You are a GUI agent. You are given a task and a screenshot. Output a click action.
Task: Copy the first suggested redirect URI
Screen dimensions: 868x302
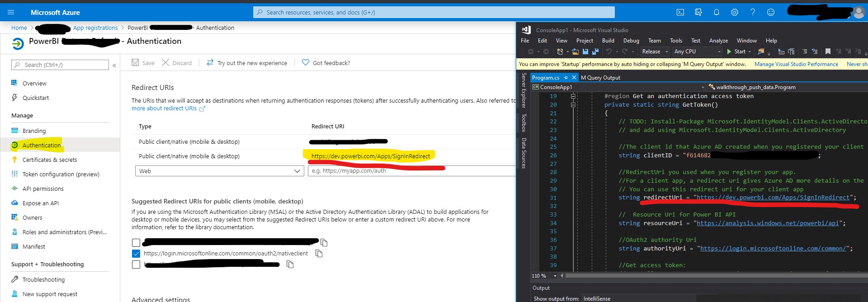click(x=324, y=242)
